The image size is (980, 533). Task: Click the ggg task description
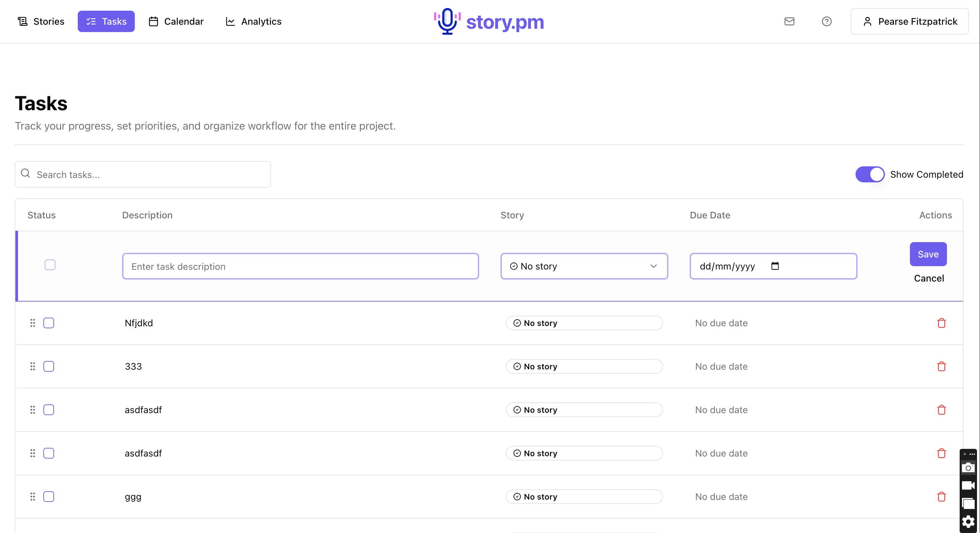133,497
